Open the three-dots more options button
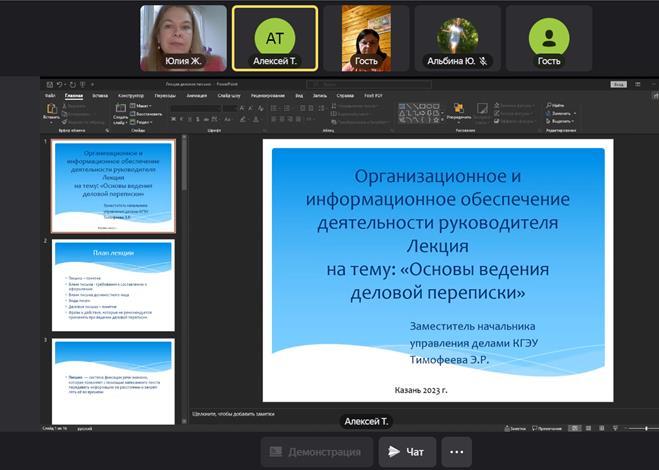 tap(455, 452)
